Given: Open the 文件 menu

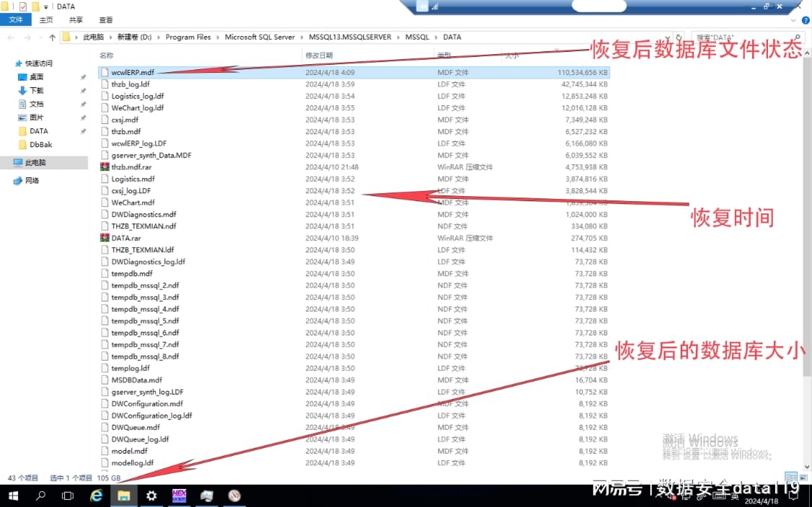Looking at the screenshot, I should point(16,19).
